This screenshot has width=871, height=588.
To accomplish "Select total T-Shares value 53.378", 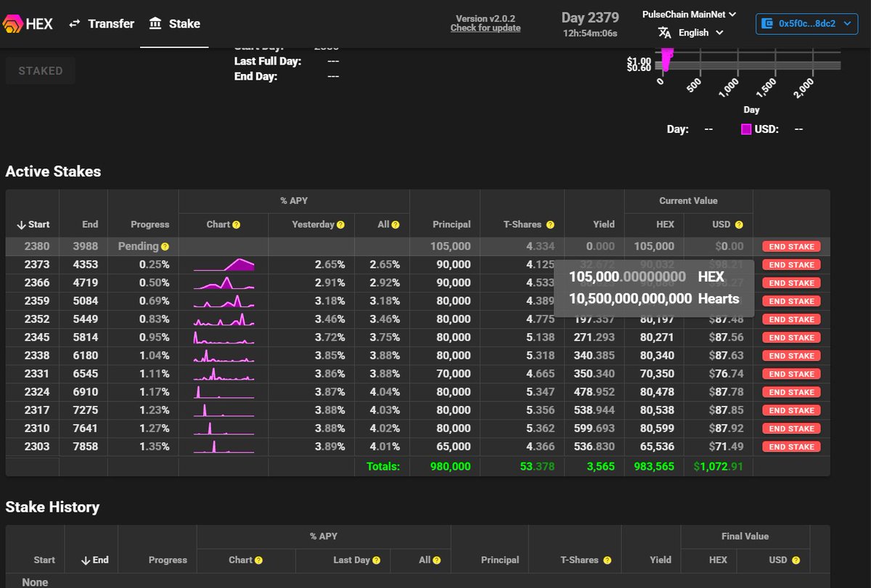I will coord(537,466).
